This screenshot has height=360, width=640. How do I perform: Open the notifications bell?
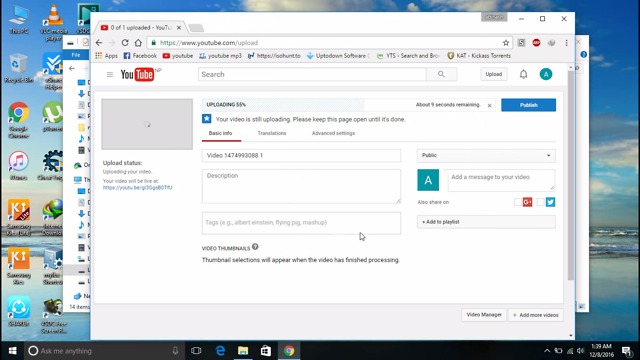523,74
